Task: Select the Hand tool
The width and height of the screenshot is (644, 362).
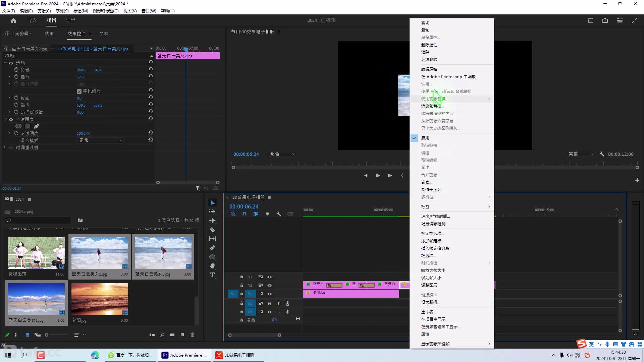Action: point(212,266)
